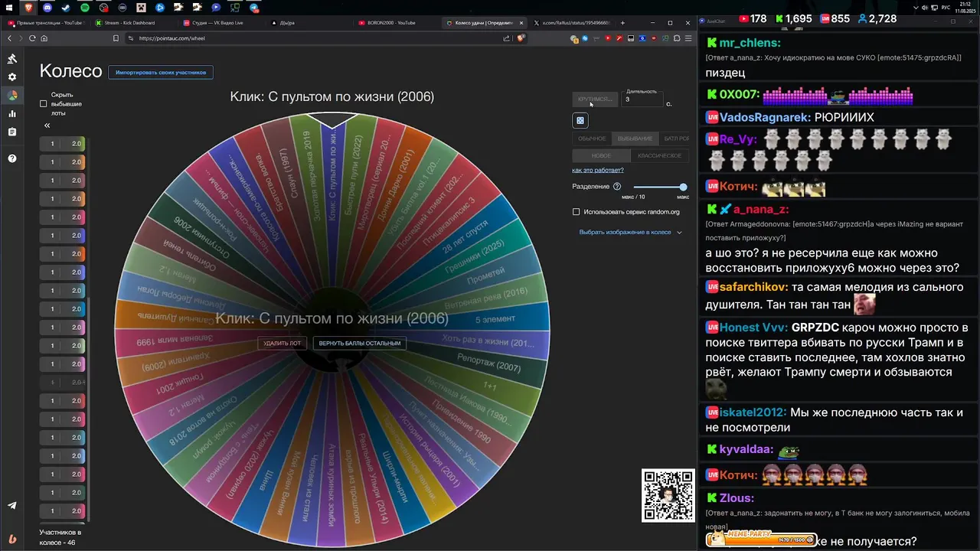Image resolution: width=980 pixels, height=551 pixels.
Task: Click Вернуть баллы остальным button
Action: tap(360, 343)
